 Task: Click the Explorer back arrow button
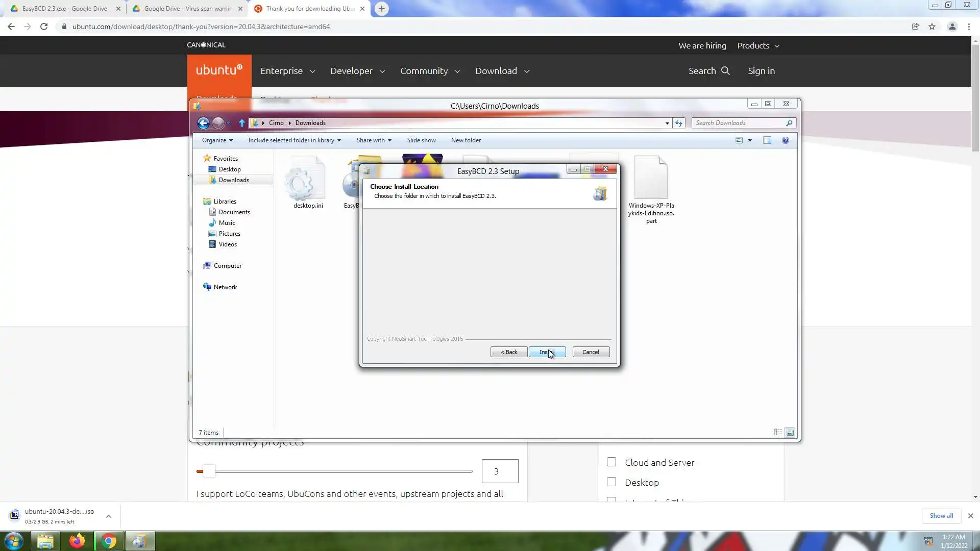coord(203,123)
